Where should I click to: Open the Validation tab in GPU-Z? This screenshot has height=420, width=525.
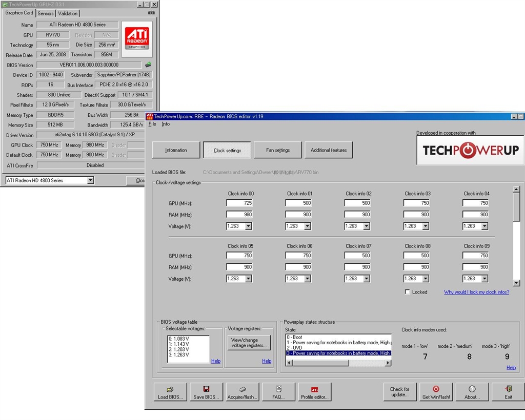tap(68, 13)
